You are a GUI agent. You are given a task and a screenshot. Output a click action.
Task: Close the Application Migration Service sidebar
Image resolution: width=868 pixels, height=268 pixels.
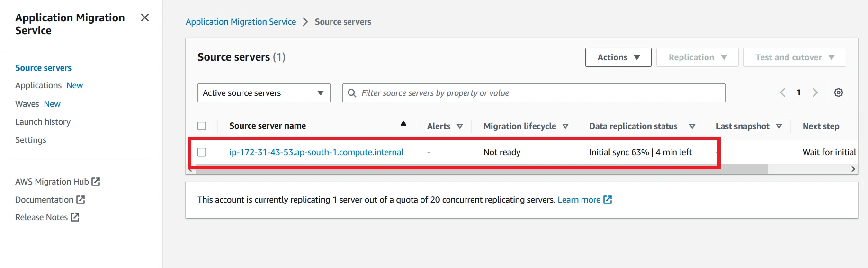click(145, 18)
